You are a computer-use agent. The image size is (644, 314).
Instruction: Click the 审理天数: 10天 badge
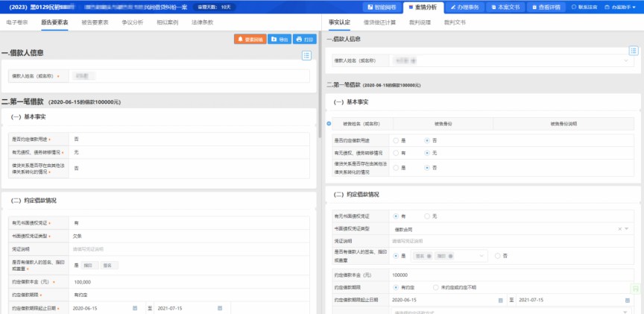pos(215,7)
